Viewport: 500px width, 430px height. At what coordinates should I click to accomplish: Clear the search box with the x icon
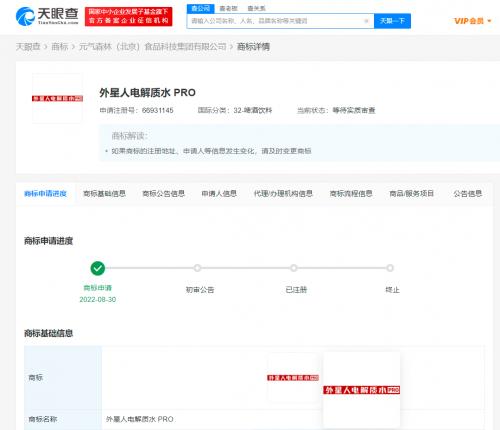pyautogui.click(x=366, y=21)
